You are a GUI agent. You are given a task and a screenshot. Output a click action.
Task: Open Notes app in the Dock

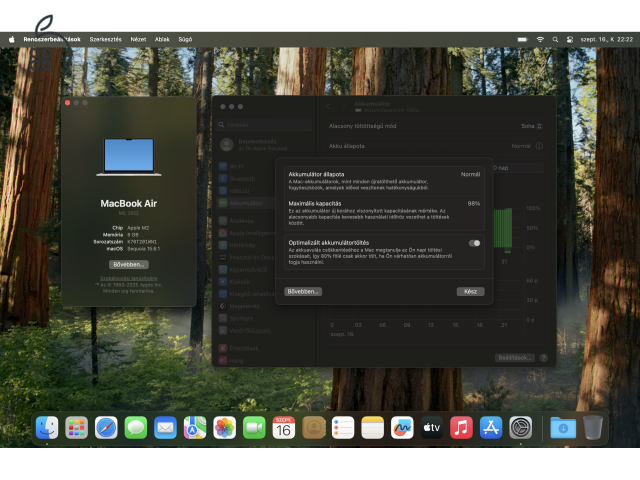tap(373, 427)
